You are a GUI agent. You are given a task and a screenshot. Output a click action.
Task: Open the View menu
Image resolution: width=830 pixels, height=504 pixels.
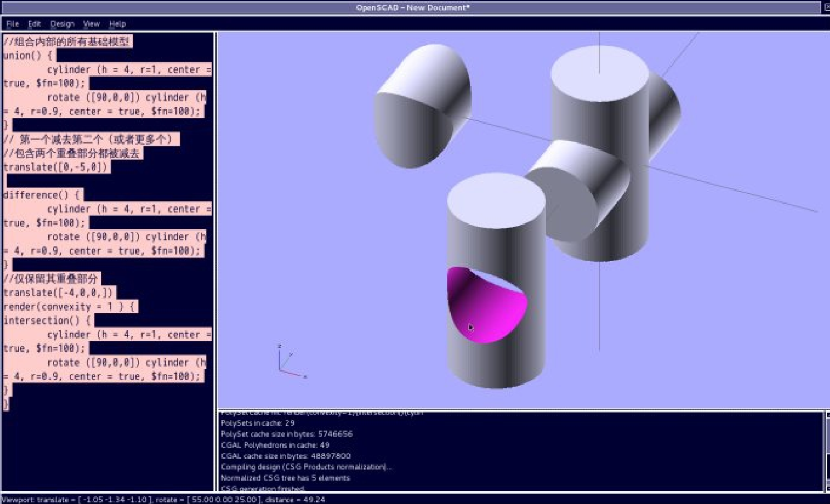pos(91,24)
